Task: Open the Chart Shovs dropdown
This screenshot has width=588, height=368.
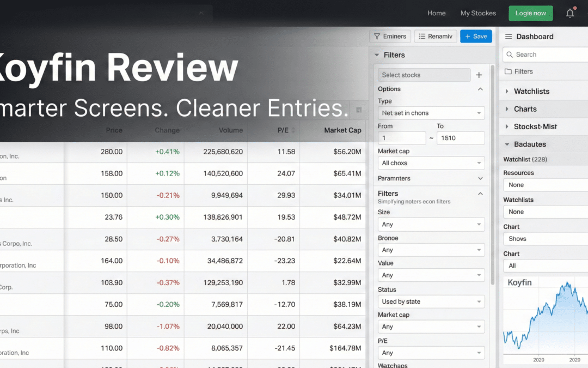Action: [x=546, y=239]
